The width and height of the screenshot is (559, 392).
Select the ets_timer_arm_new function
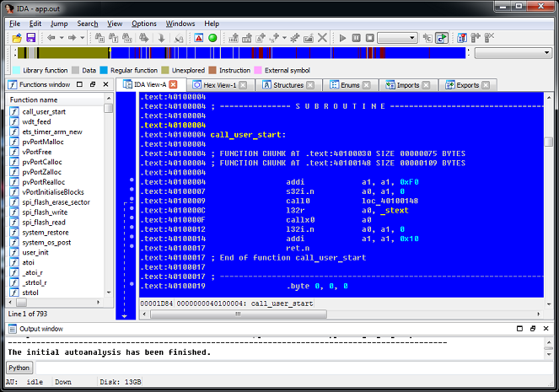pos(52,132)
